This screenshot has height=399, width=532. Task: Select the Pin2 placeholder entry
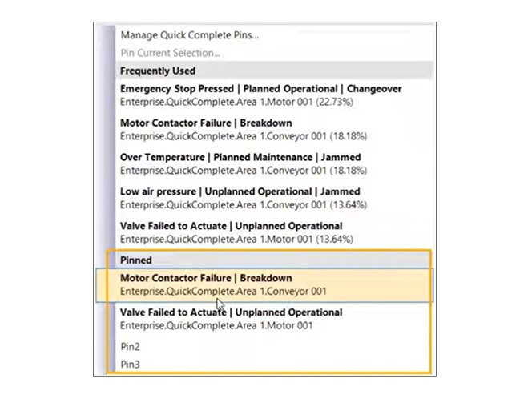click(x=131, y=347)
